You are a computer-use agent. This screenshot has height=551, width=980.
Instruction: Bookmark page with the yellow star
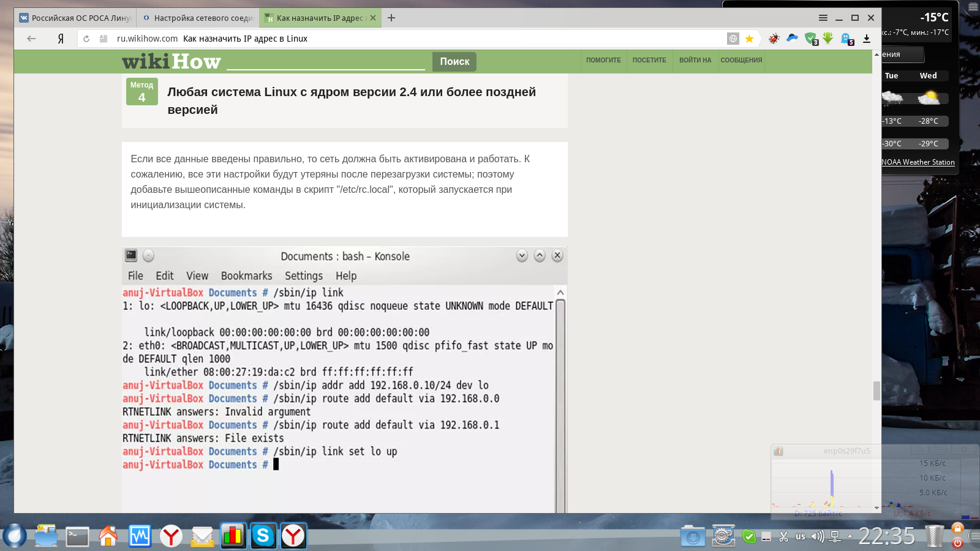click(x=749, y=39)
